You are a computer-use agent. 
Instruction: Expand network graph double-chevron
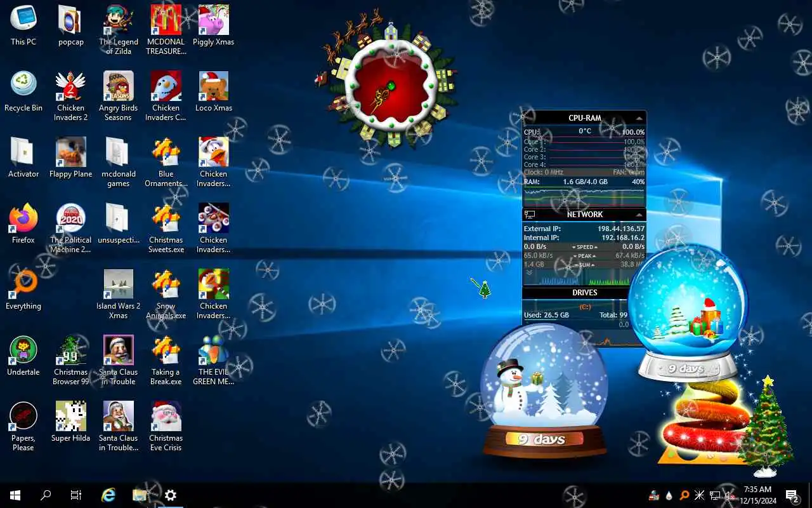point(529,274)
